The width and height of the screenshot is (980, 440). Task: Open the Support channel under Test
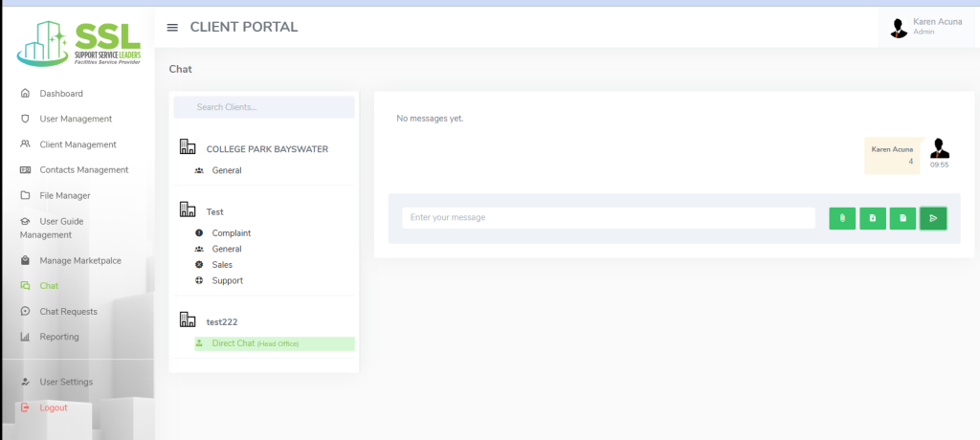point(228,280)
